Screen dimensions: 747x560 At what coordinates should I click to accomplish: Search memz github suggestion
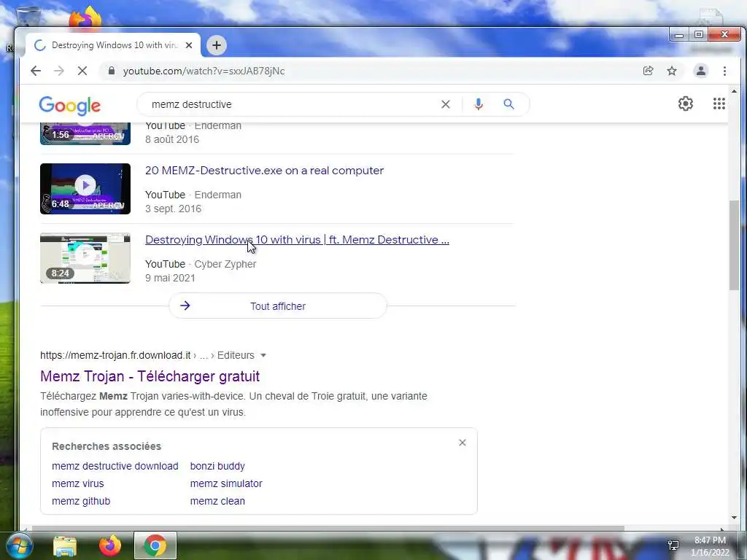pyautogui.click(x=81, y=501)
